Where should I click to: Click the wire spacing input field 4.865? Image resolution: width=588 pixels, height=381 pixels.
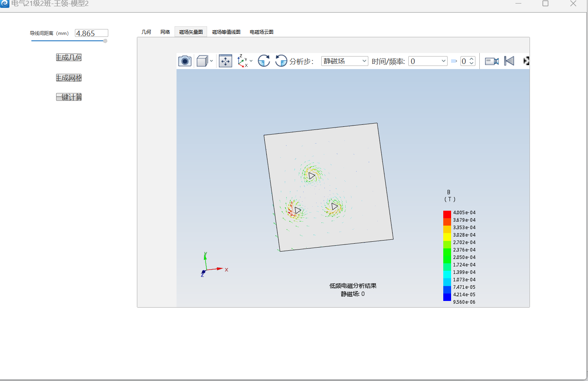pos(91,33)
